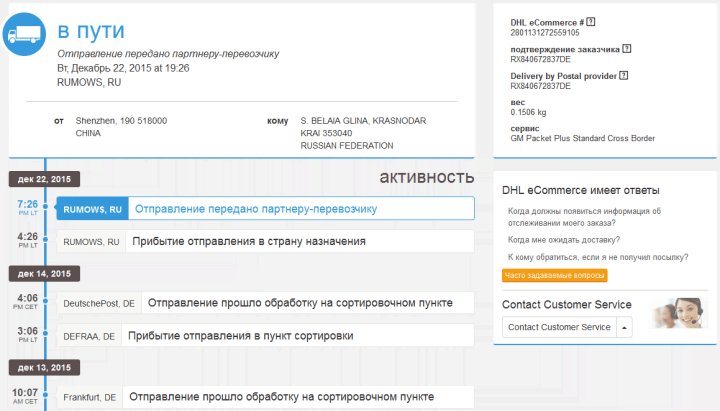Open link Когда мне ожидать доставку?

coord(563,240)
